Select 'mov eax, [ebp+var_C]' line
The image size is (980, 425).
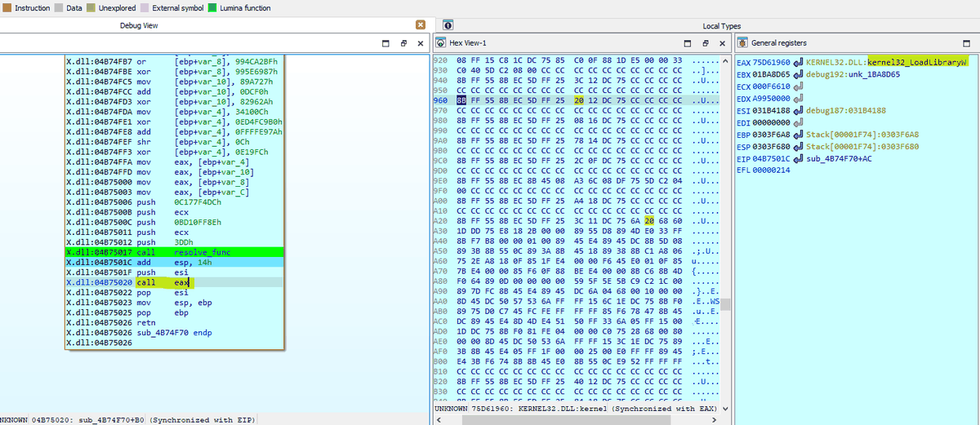[x=174, y=191]
